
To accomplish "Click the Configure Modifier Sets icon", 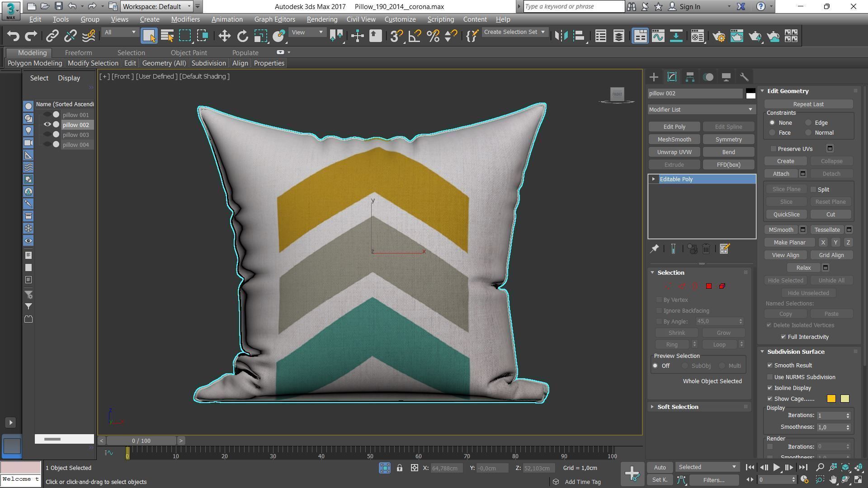I will tap(724, 249).
